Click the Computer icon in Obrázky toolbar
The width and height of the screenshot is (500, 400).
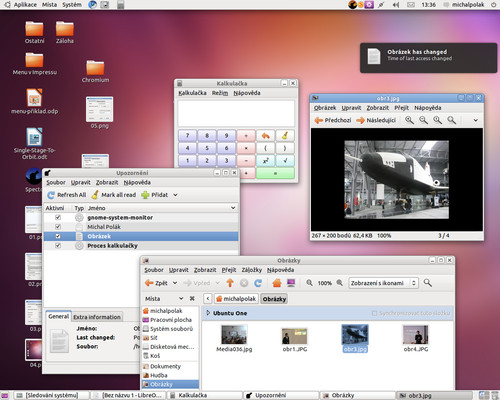(x=291, y=283)
